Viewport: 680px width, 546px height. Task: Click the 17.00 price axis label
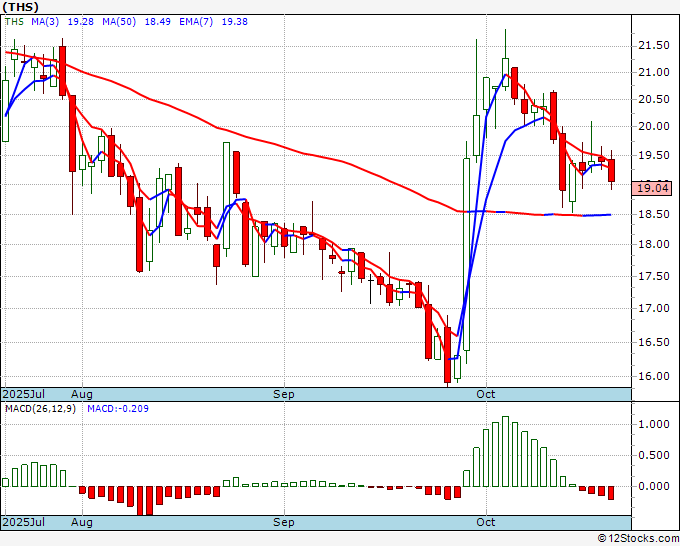coord(654,308)
